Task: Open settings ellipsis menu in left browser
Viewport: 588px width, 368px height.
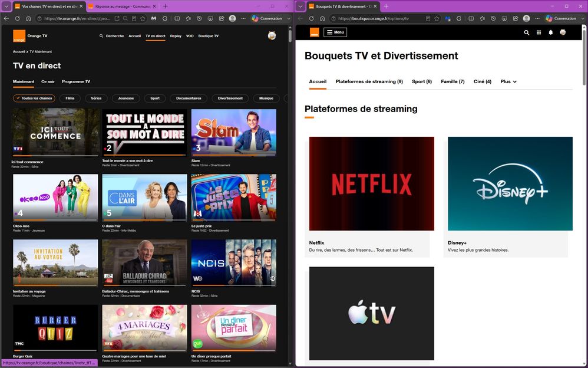Action: point(243,18)
